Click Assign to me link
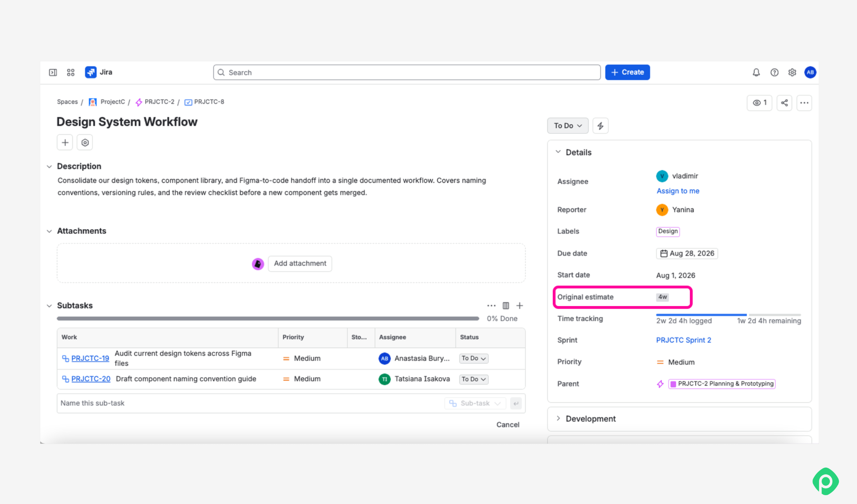857x504 pixels. pos(677,191)
